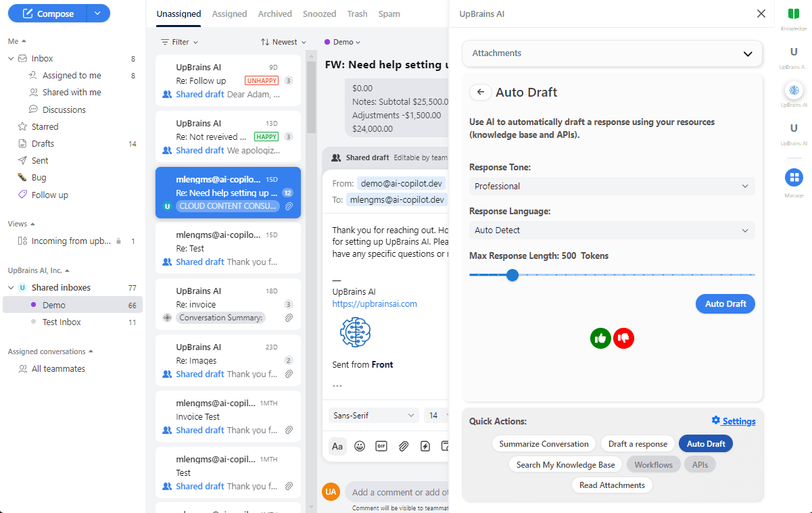Screen dimensions: 812x513
Task: Switch to the Spam tab
Action: pyautogui.click(x=389, y=14)
